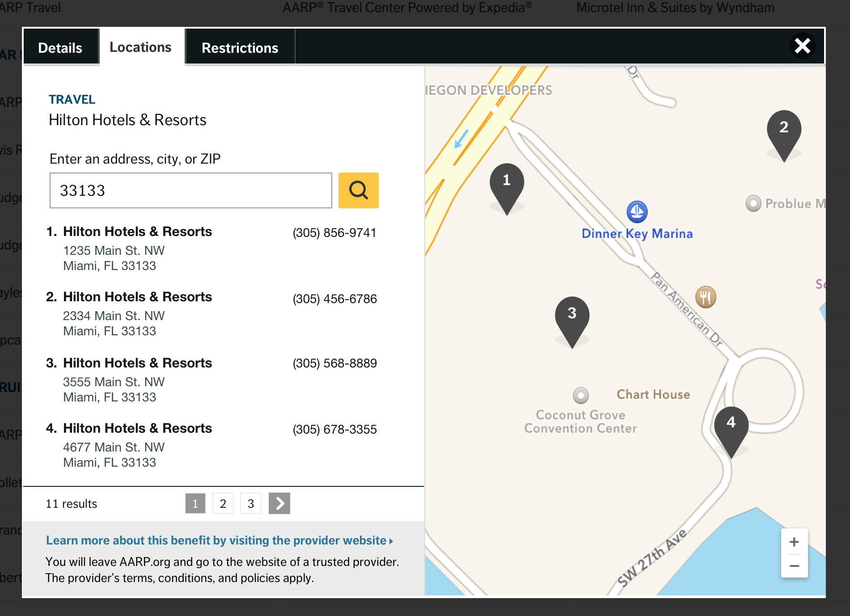This screenshot has width=850, height=616.
Task: Go to results page 3
Action: [x=250, y=503]
